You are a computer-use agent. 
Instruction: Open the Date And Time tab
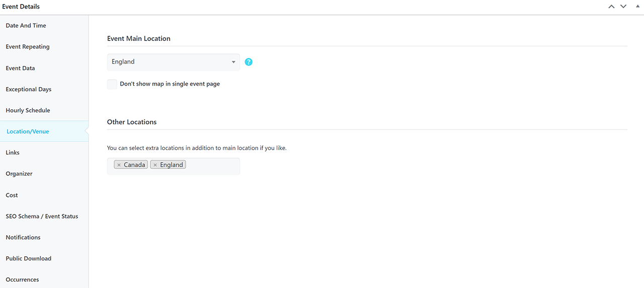tap(26, 26)
